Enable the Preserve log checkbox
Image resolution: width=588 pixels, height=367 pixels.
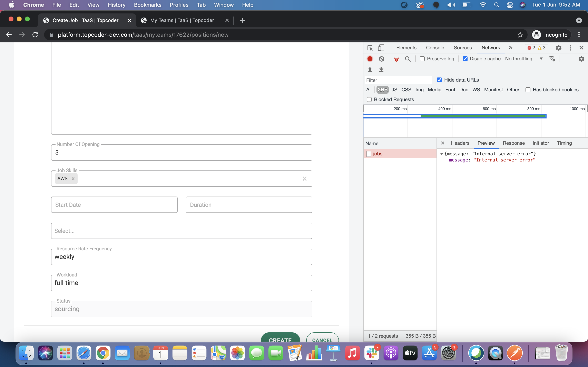(422, 59)
